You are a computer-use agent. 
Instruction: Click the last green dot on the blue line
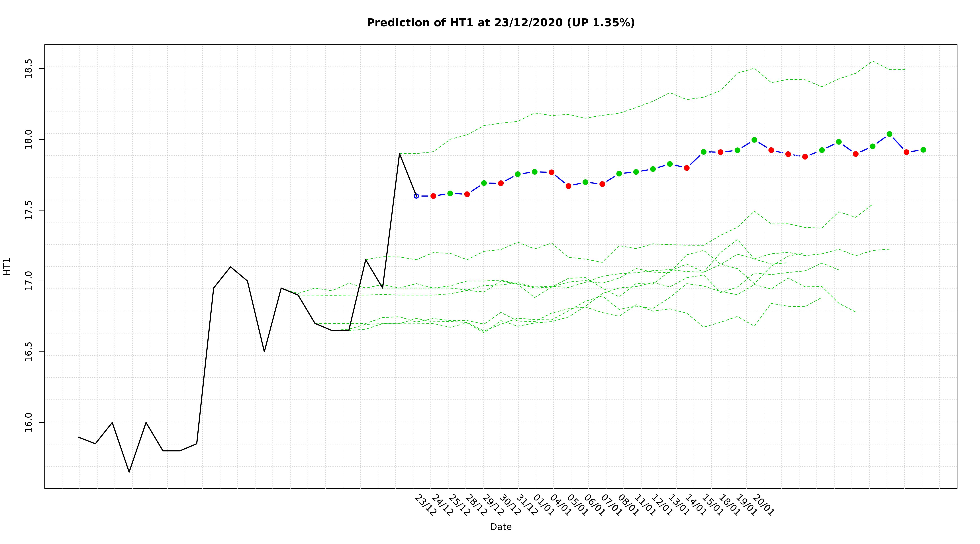click(x=923, y=150)
